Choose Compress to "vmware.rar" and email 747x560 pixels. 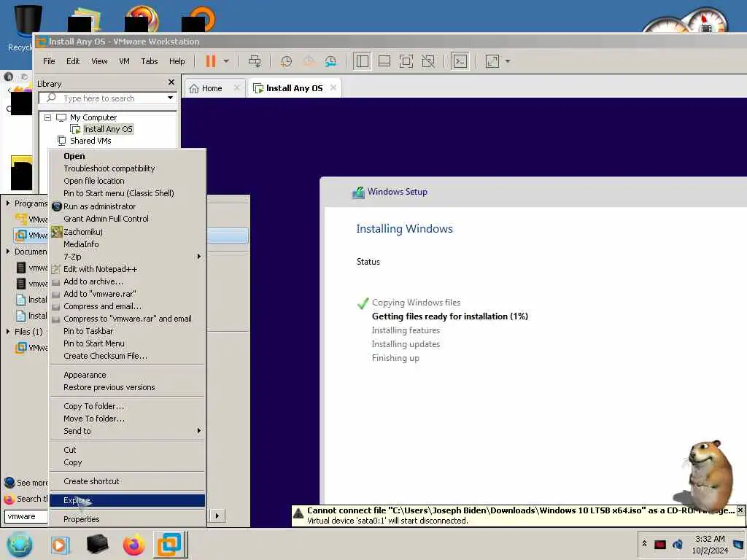[x=128, y=319]
